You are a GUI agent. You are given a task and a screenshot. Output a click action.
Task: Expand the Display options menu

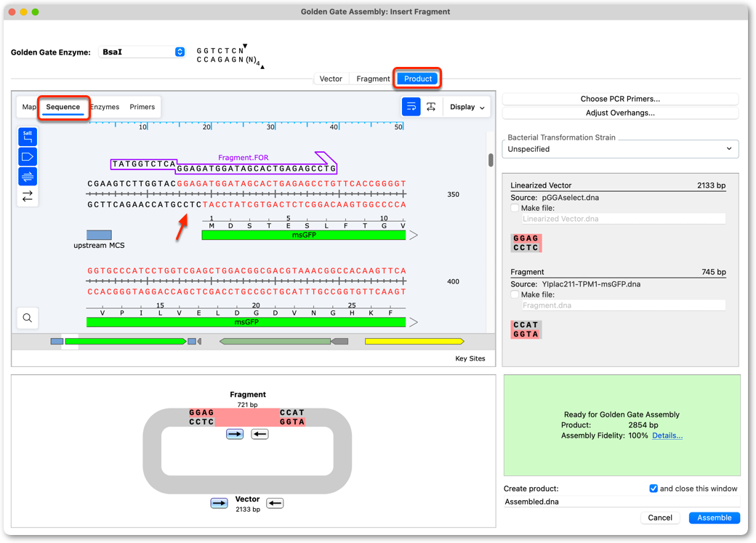467,107
